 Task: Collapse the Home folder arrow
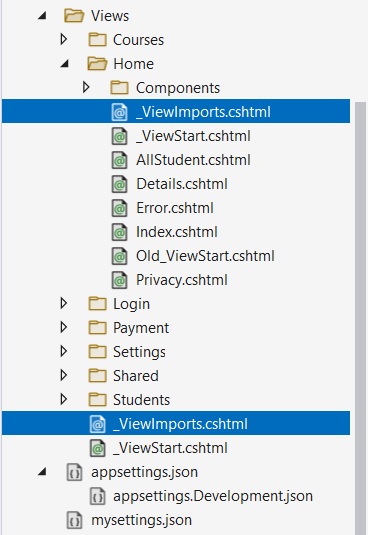coord(65,64)
